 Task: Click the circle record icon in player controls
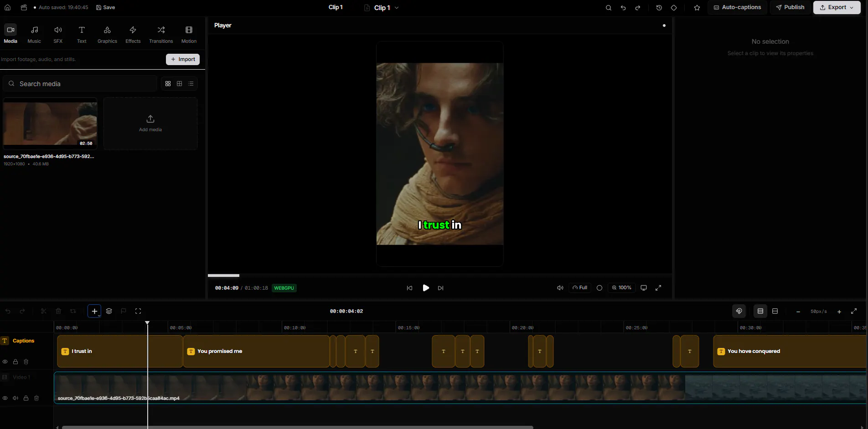[599, 288]
